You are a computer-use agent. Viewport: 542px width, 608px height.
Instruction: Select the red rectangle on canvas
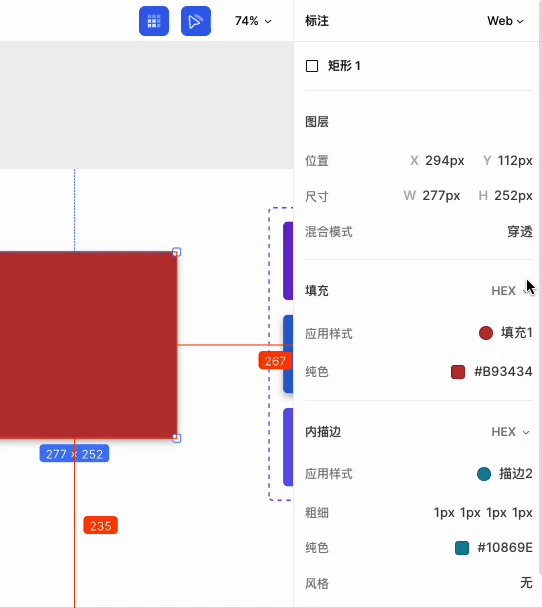pyautogui.click(x=88, y=345)
